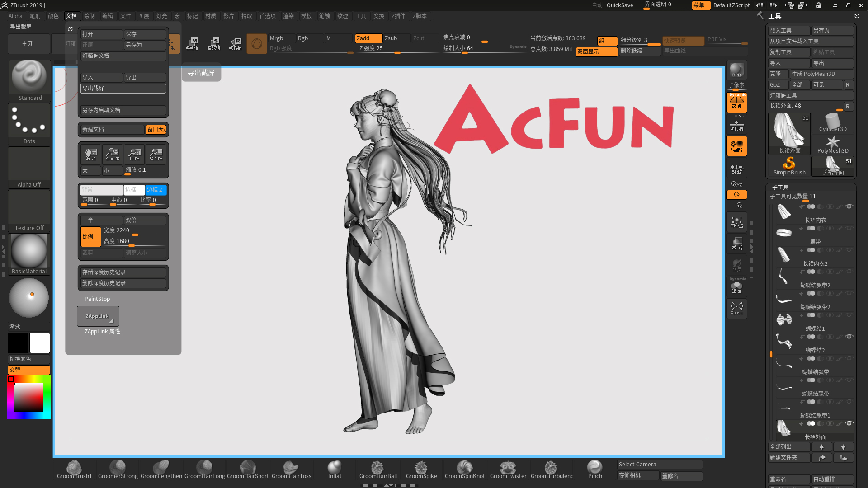Toggle visibility eye of 蝴蝶结2 subtool
Image resolution: width=868 pixels, height=488 pixels.
coord(849,337)
